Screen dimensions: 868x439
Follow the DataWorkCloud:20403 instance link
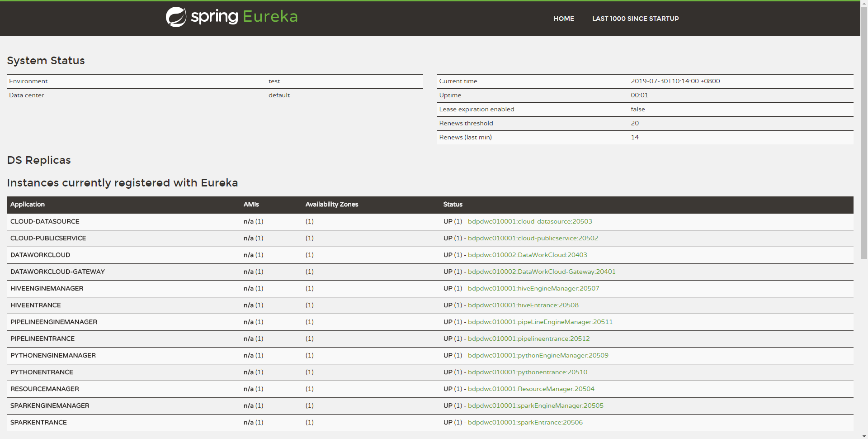527,255
